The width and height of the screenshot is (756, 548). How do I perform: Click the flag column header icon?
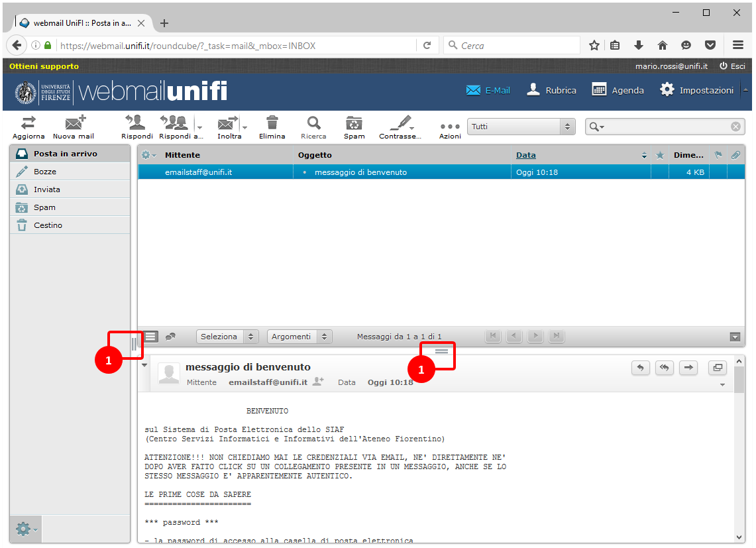coord(718,155)
